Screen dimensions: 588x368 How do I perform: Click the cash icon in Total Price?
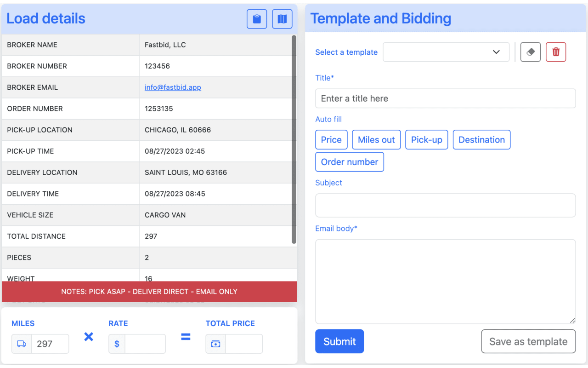coord(215,344)
